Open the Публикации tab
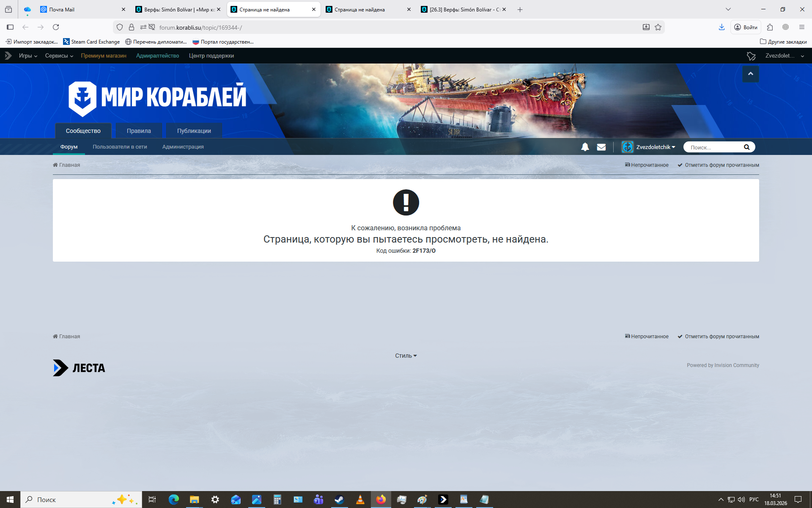The width and height of the screenshot is (812, 508). tap(194, 131)
